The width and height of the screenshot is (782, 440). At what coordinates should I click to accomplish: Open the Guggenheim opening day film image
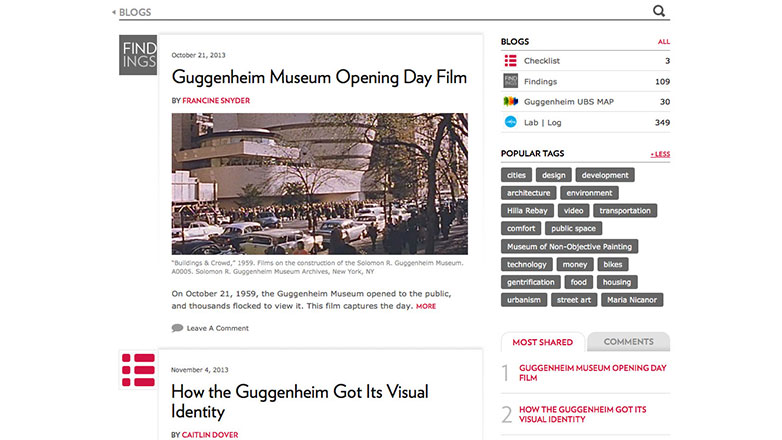coord(320,184)
